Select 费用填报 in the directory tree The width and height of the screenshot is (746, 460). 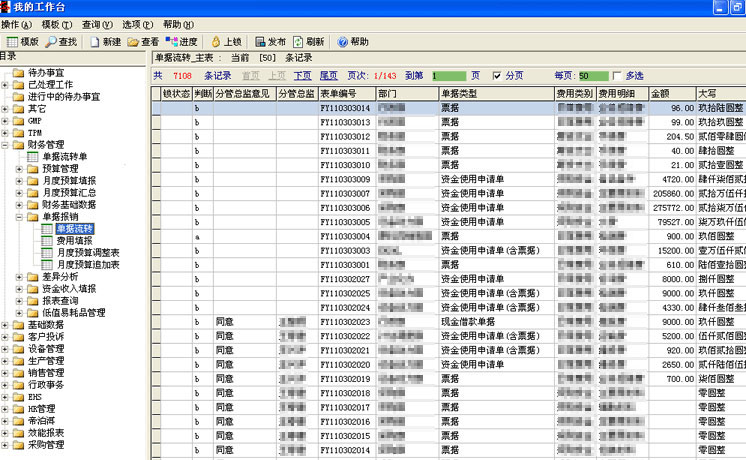74,241
